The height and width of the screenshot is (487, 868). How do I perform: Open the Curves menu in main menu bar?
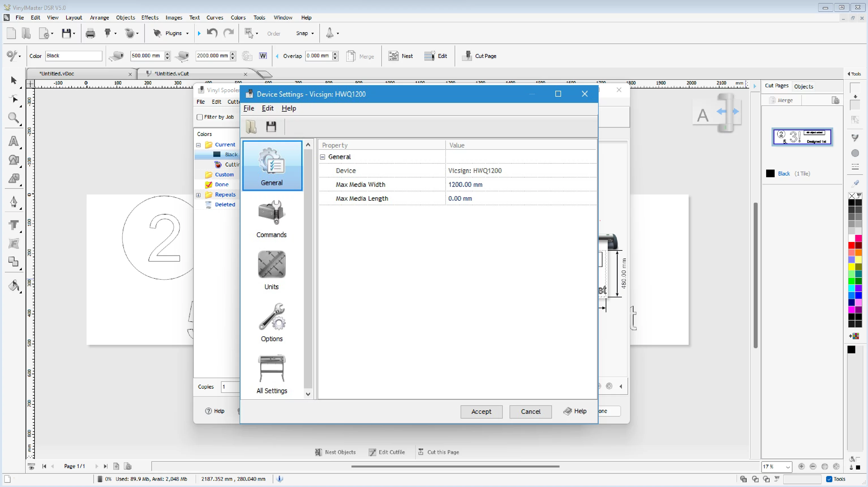215,18
